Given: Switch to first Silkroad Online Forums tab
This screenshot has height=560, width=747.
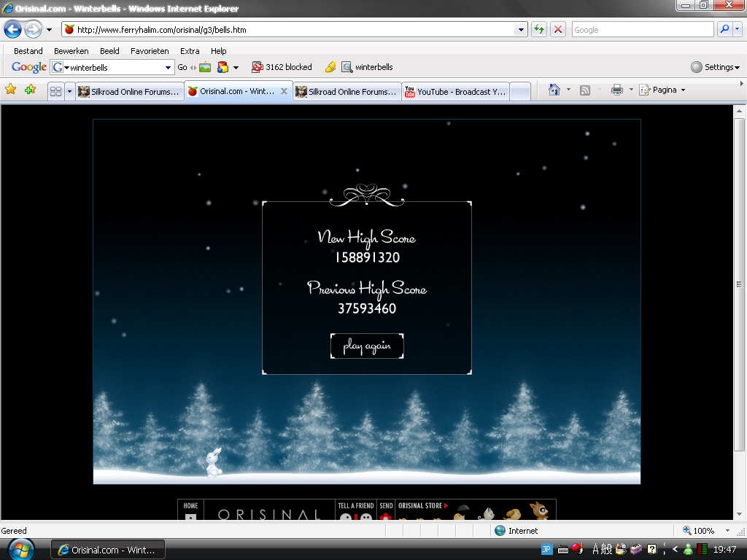Looking at the screenshot, I should click(130, 91).
